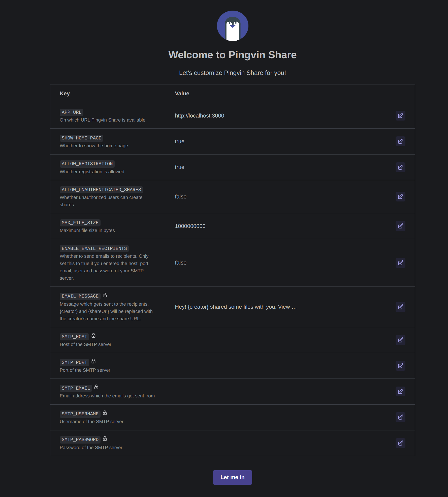448x497 pixels.
Task: Edit the SMTP_HOST value
Action: click(400, 340)
